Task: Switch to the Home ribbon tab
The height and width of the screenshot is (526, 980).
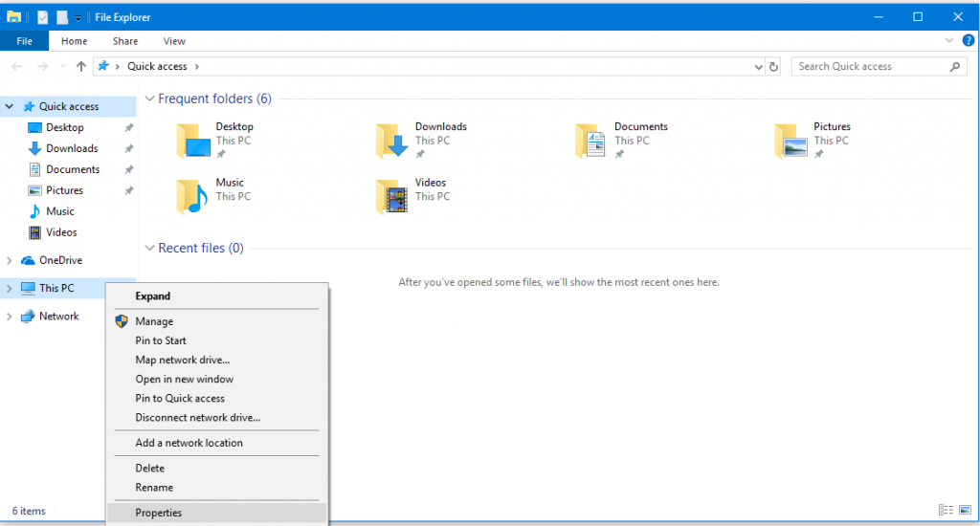Action: click(x=74, y=41)
